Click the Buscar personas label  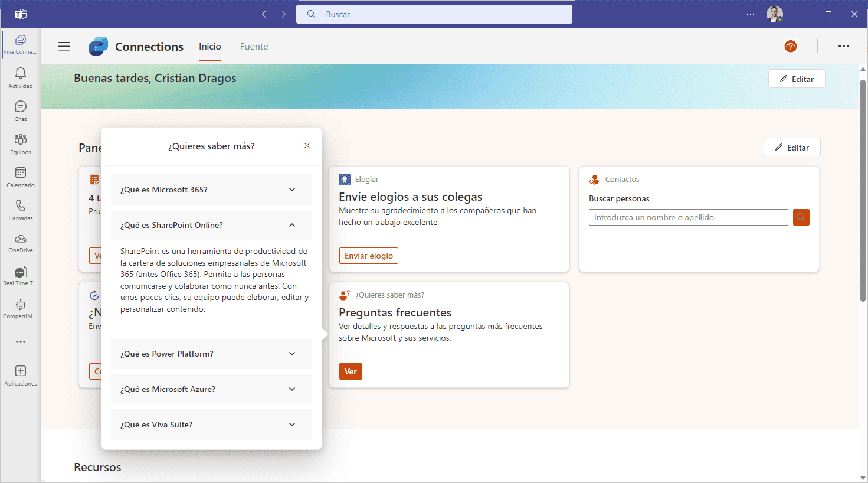point(619,199)
